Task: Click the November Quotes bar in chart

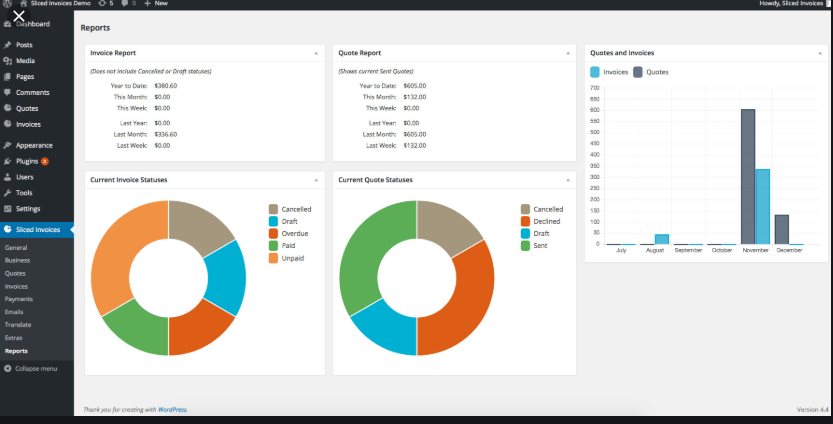Action: (748, 177)
